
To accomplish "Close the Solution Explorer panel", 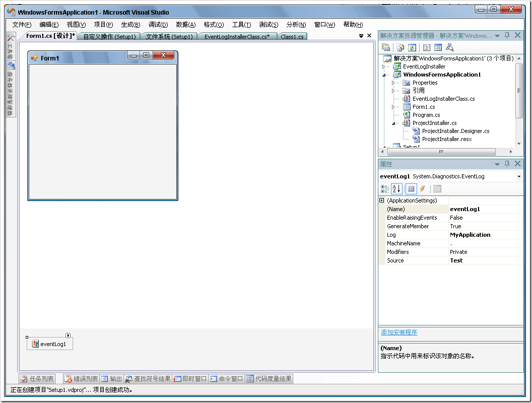I will [x=517, y=35].
